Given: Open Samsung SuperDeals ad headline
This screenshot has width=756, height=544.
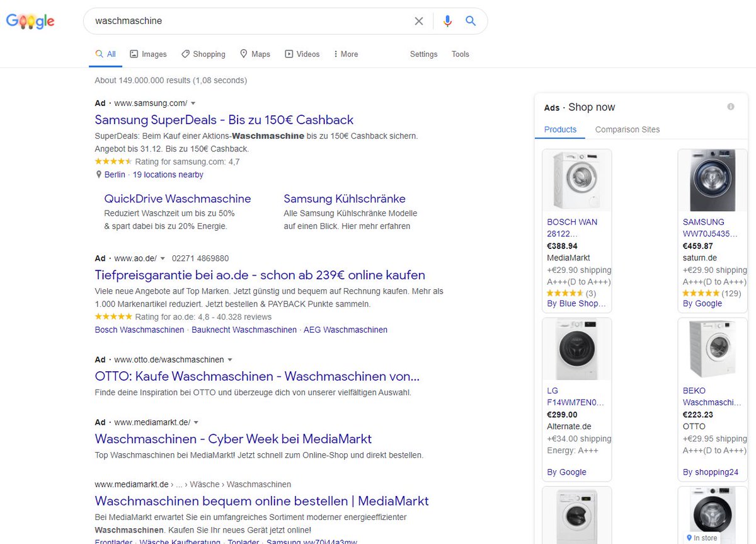Looking at the screenshot, I should (x=224, y=120).
